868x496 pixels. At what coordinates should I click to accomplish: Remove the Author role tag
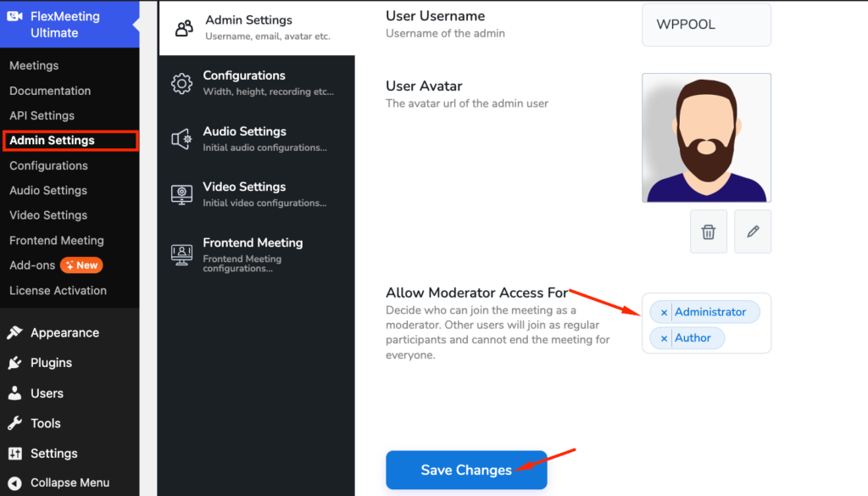[664, 338]
